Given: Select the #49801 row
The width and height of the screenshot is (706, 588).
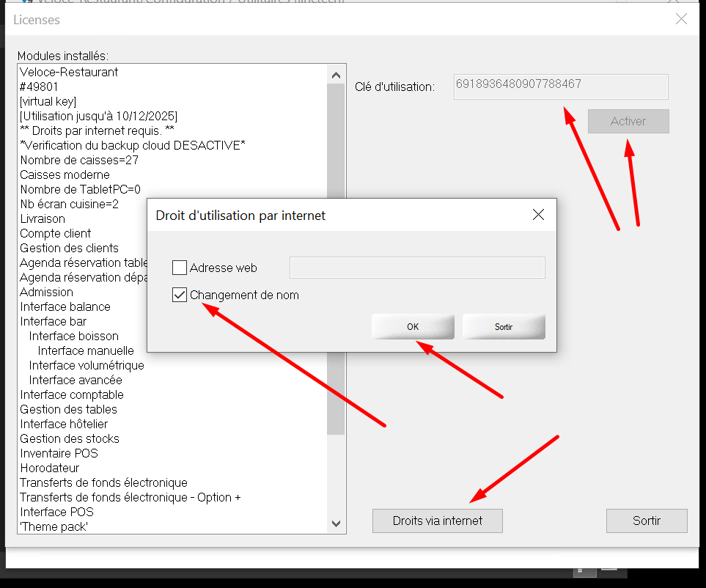Looking at the screenshot, I should point(39,87).
